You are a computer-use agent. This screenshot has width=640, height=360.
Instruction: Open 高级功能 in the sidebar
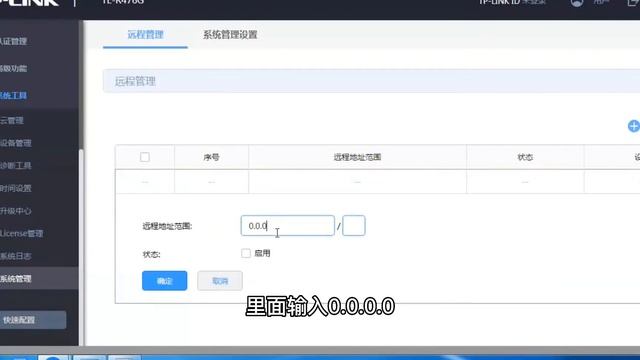(13, 69)
